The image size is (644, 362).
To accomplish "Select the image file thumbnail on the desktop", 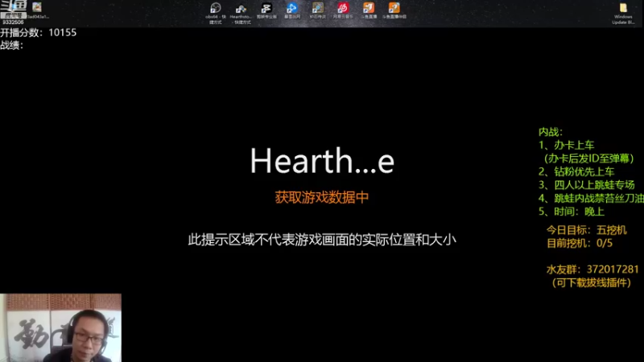I will click(37, 7).
